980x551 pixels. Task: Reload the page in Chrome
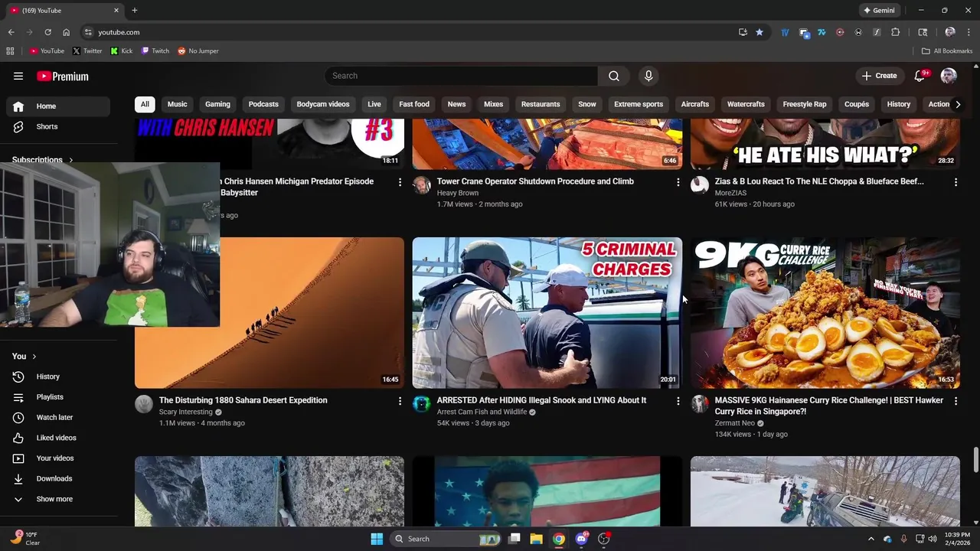coord(47,32)
